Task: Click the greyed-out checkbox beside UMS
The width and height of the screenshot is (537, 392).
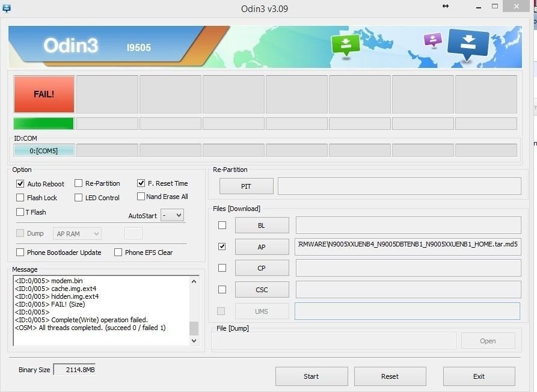Action: coord(221,311)
